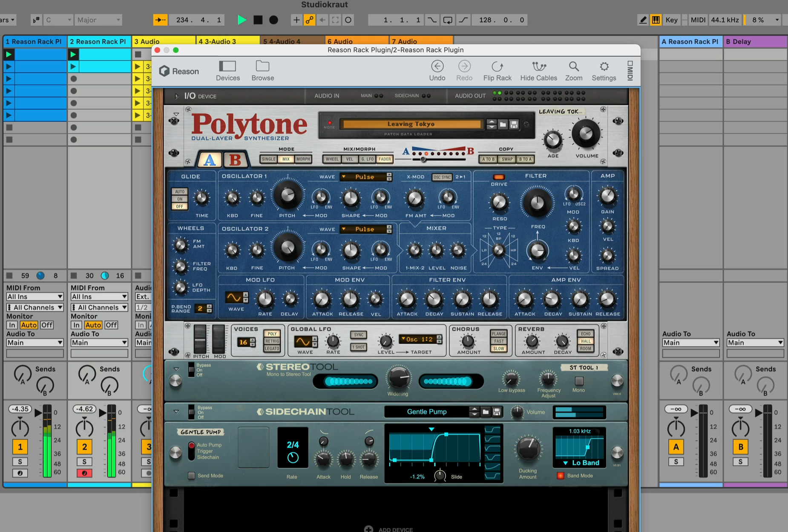The height and width of the screenshot is (532, 788).
Task: Stop the Ableton transport
Action: (x=258, y=20)
